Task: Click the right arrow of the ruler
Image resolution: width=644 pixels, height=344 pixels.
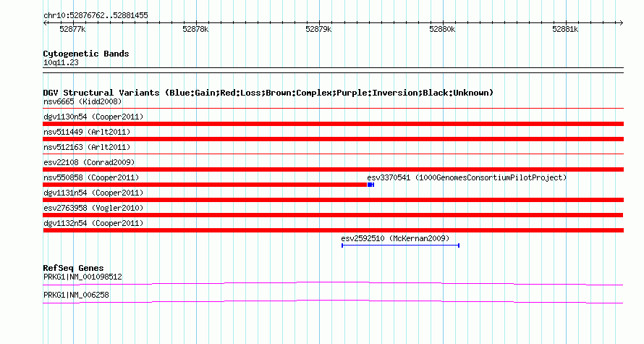Action: click(x=621, y=22)
